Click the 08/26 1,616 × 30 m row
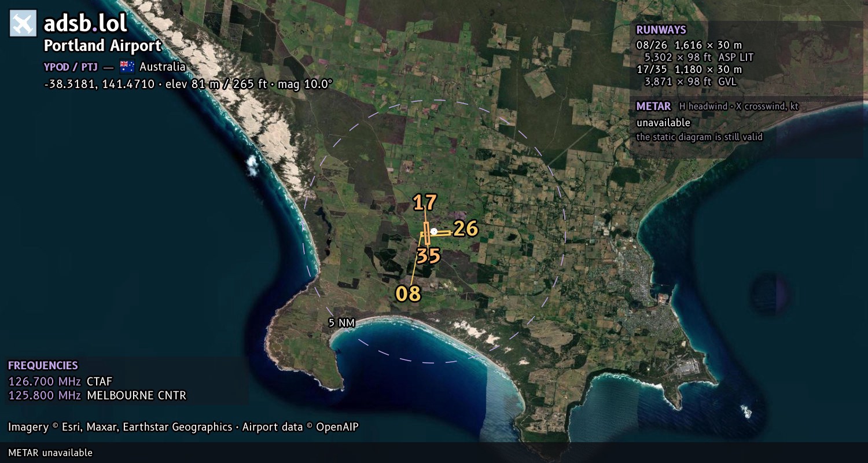Image resolution: width=868 pixels, height=463 pixels. tap(689, 45)
